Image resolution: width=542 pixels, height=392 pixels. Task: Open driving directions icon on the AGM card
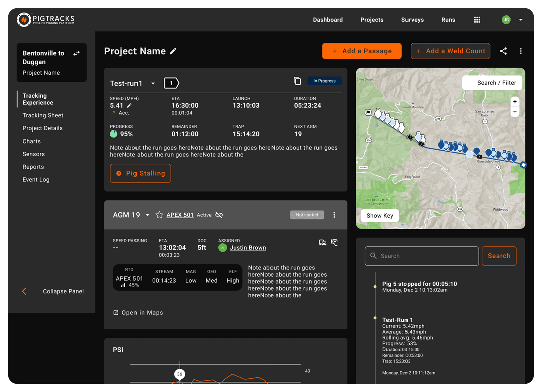pos(322,242)
